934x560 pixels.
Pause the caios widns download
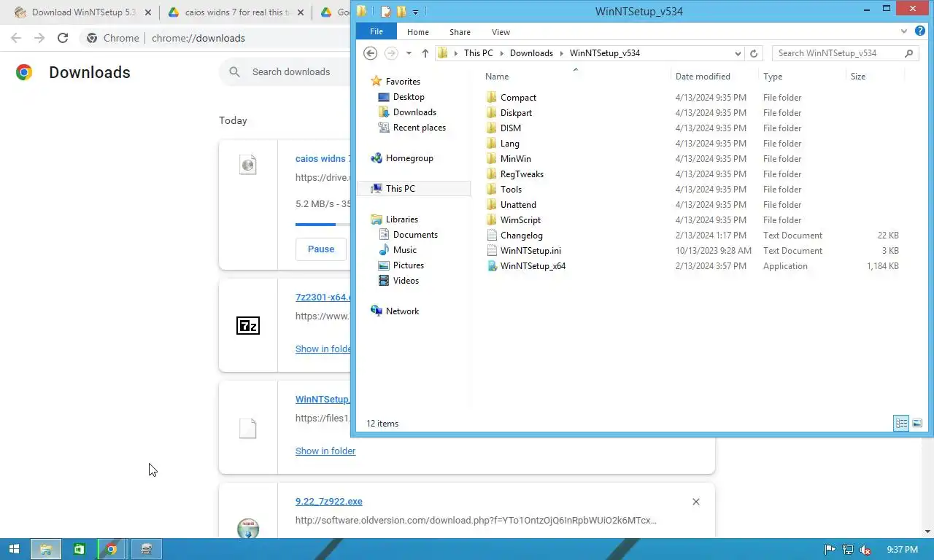click(x=320, y=249)
